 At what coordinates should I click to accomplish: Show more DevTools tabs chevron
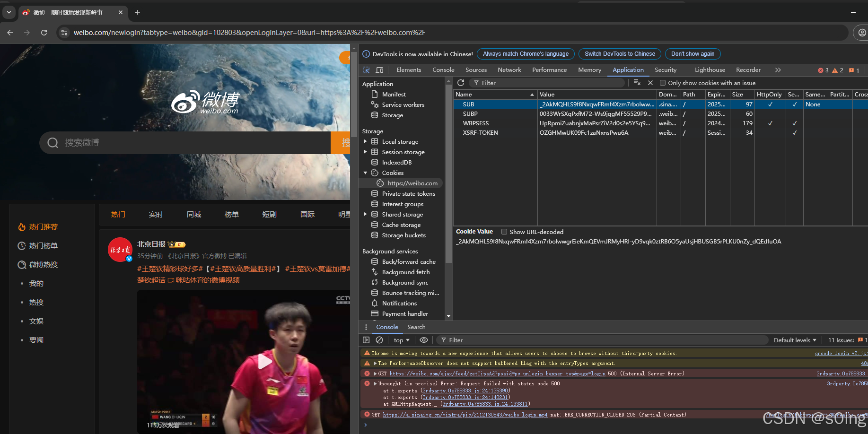778,70
